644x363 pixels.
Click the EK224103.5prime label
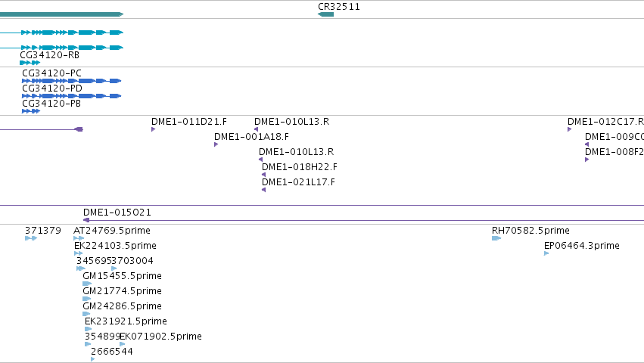115,246
